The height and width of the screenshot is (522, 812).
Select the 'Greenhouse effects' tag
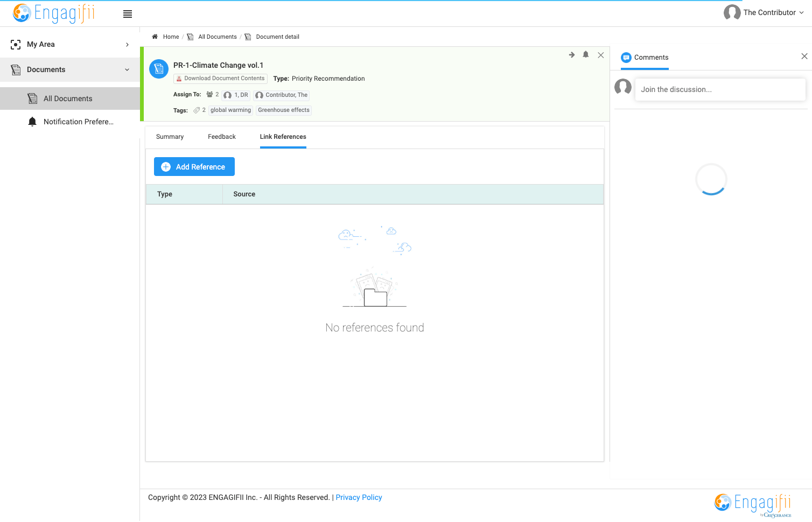(x=284, y=110)
